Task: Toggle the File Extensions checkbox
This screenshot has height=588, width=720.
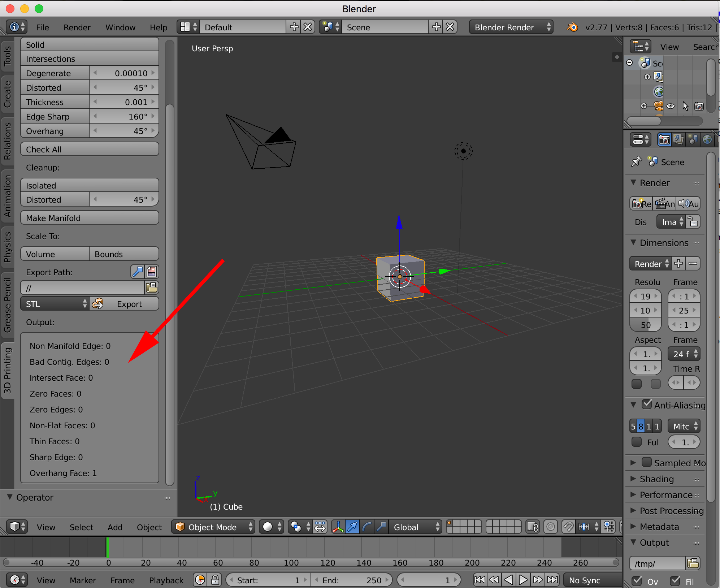Action: [x=675, y=581]
